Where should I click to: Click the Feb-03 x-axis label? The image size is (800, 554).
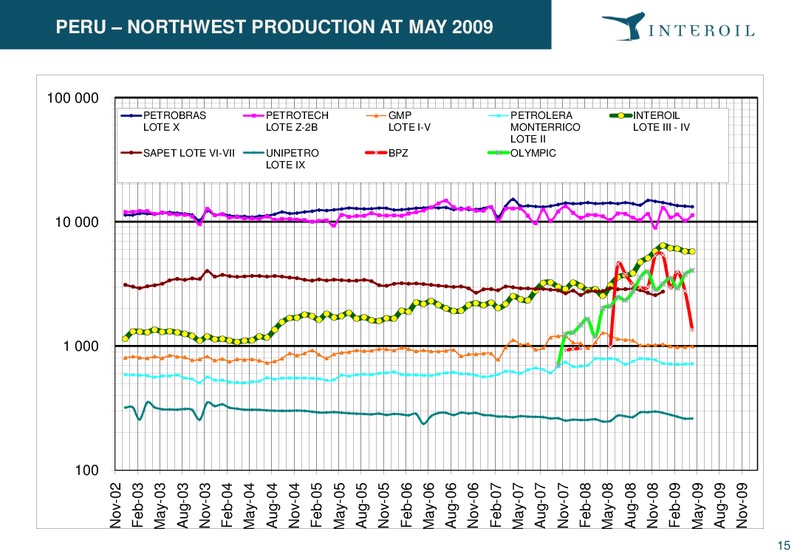tap(138, 506)
